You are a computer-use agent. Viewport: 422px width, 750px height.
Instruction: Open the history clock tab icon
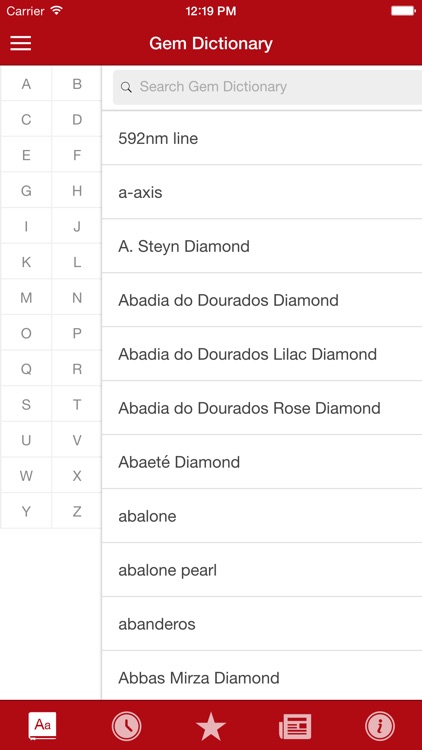(126, 726)
